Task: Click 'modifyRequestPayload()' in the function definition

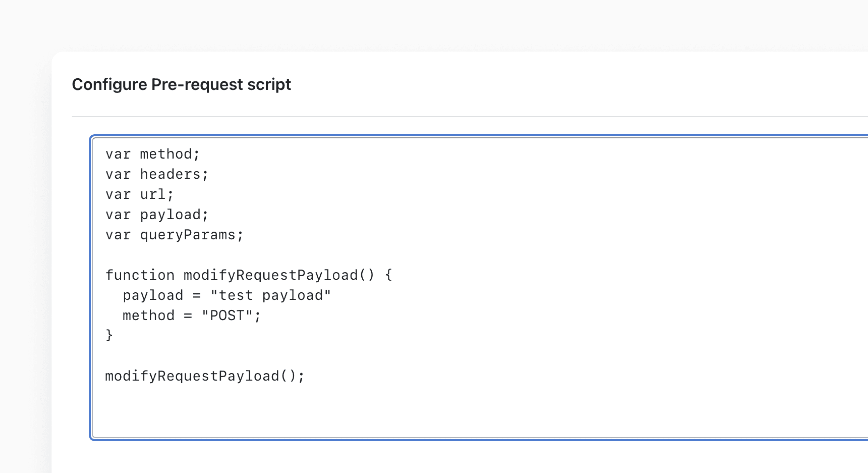Action: point(278,275)
